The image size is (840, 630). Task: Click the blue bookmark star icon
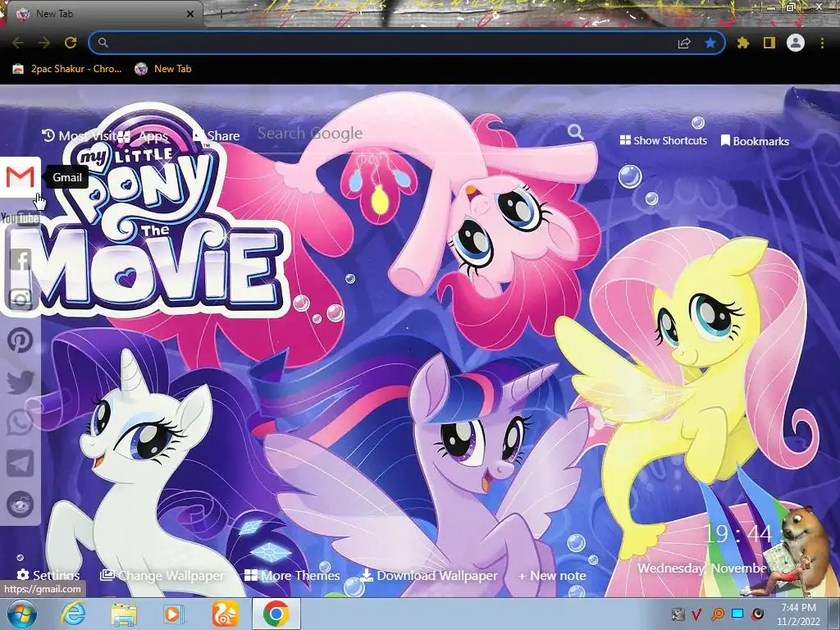click(710, 43)
